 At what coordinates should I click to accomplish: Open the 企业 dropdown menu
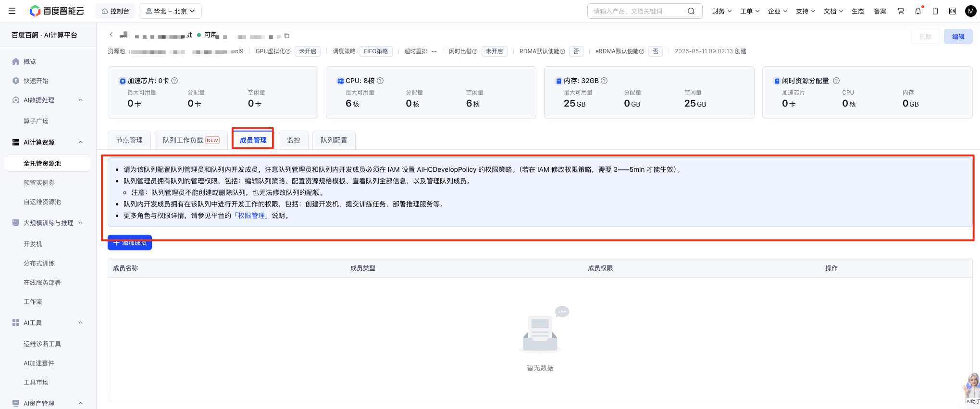[778, 11]
